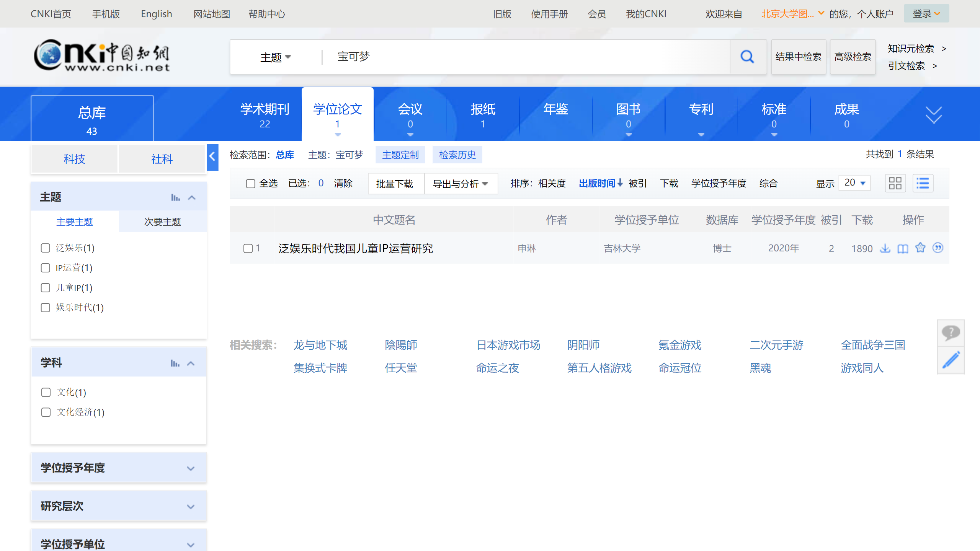
Task: Collapse the left filter sidebar arrow
Action: (212, 156)
